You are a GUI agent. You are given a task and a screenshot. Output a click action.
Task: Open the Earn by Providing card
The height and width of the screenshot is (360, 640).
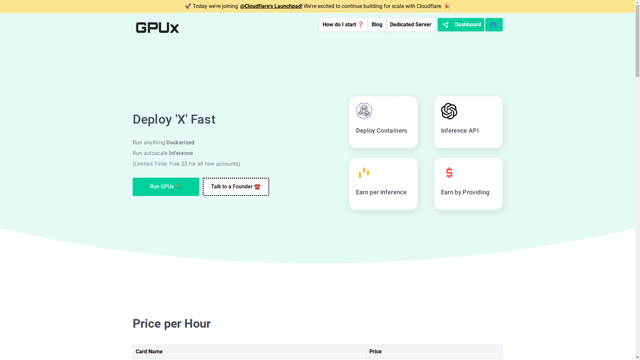coord(468,184)
